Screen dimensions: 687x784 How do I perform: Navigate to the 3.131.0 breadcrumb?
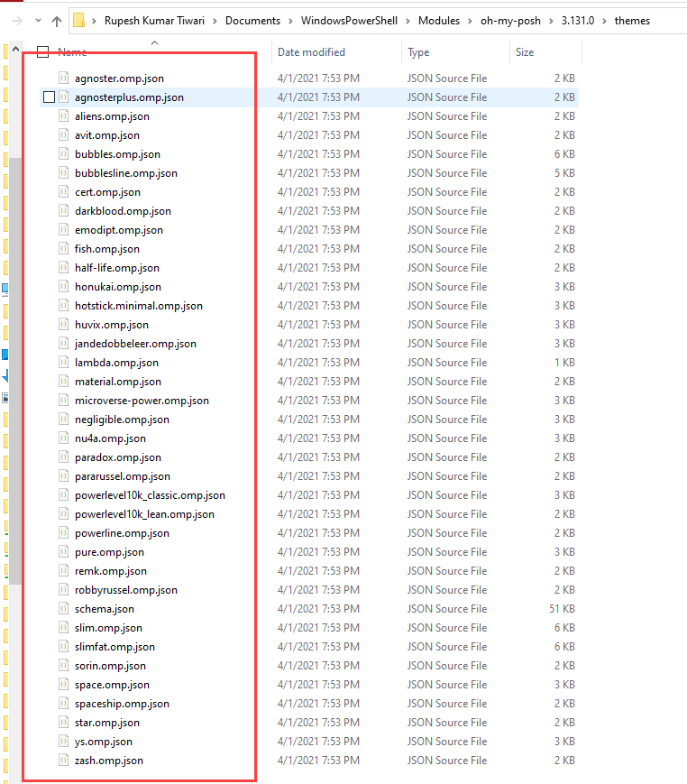[x=578, y=21]
